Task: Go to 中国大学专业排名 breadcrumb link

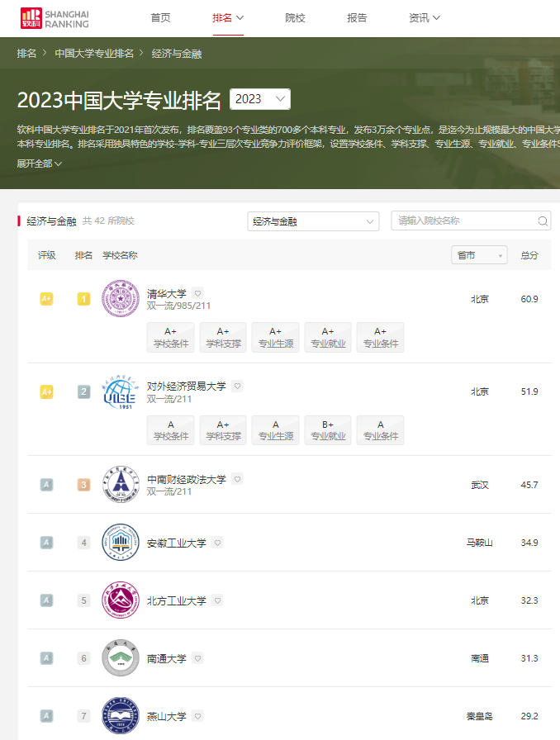Action: tap(94, 54)
